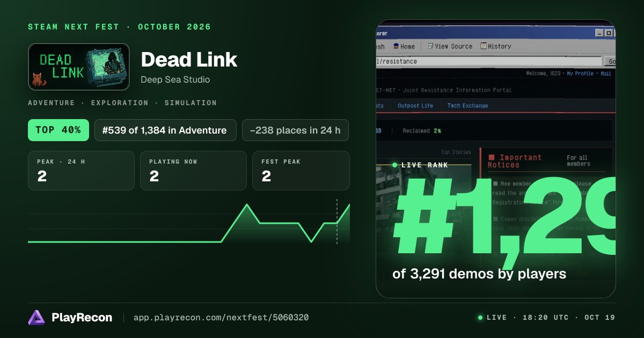Viewport: 644px width, 338px height.
Task: Click the #539 of 1,384 in Adventure badge
Action: click(165, 130)
